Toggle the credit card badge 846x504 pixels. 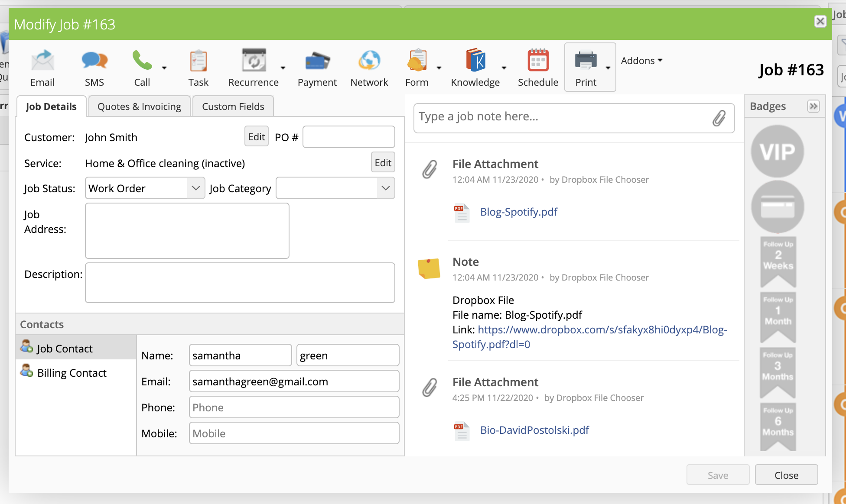pos(778,207)
